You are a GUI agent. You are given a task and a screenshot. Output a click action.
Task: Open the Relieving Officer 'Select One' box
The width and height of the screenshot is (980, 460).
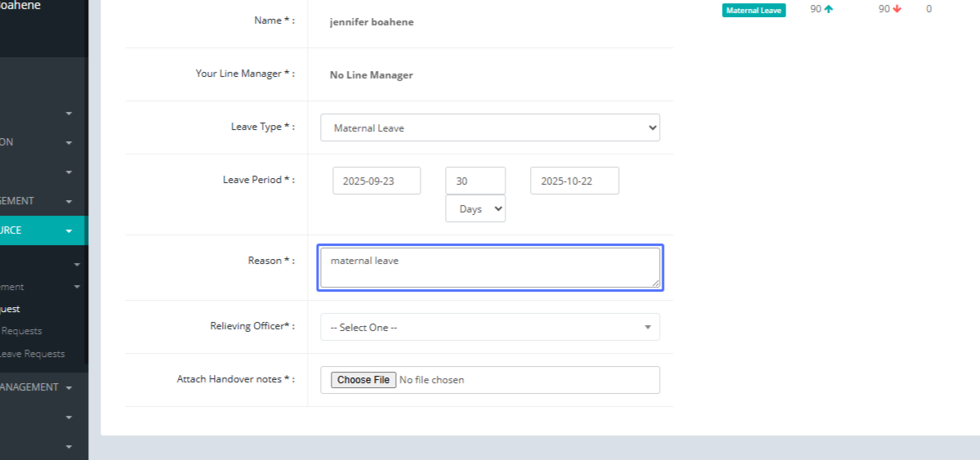pos(482,328)
